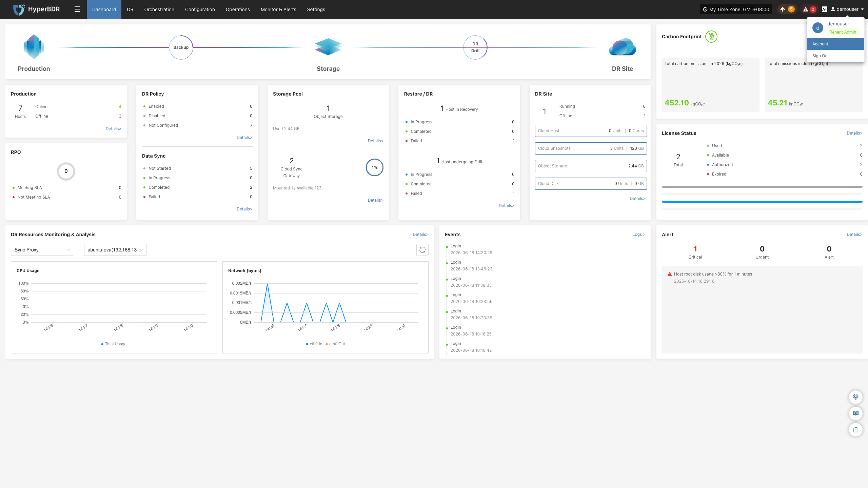Screen dimensions: 868x488
Task: Open the Monitor & Alerts menu
Action: coord(278,9)
